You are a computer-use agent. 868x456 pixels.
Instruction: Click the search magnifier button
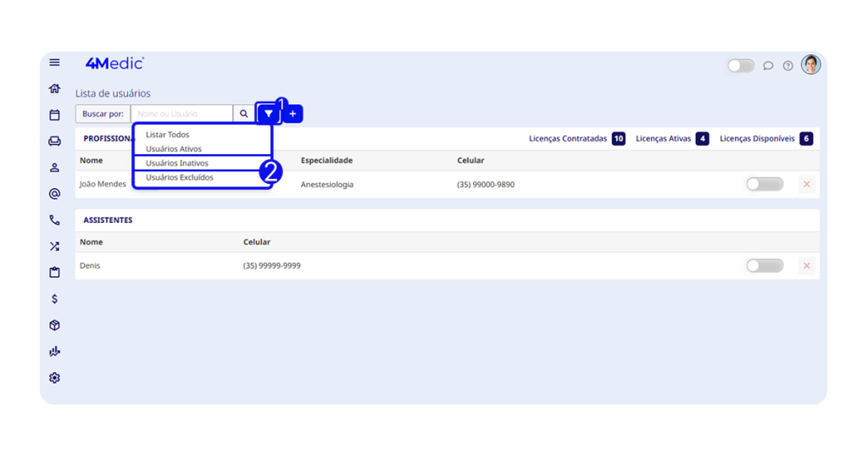pyautogui.click(x=244, y=114)
